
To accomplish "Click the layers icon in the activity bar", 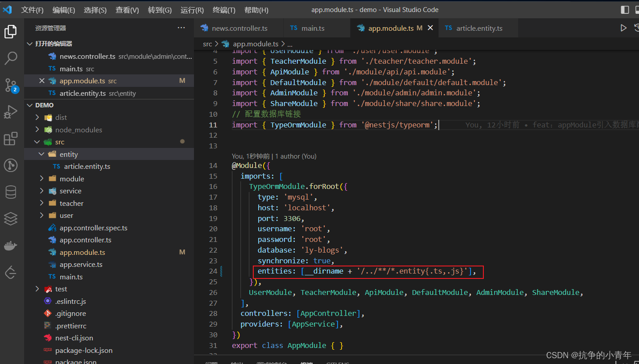I will pos(11,219).
